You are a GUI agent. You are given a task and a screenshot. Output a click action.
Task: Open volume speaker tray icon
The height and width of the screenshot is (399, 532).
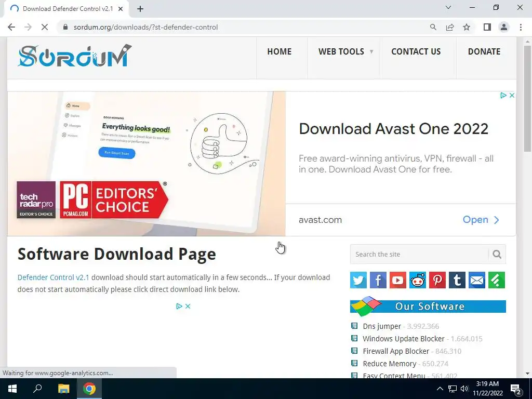click(464, 389)
